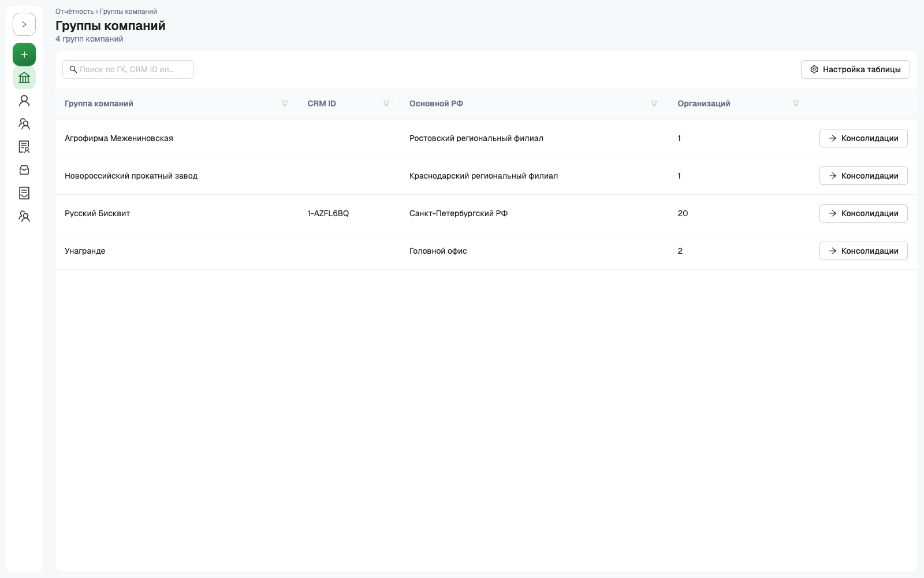Screen dimensions: 924x578
Task: Go to Отчётность in the breadcrumb
Action: pyautogui.click(x=74, y=12)
